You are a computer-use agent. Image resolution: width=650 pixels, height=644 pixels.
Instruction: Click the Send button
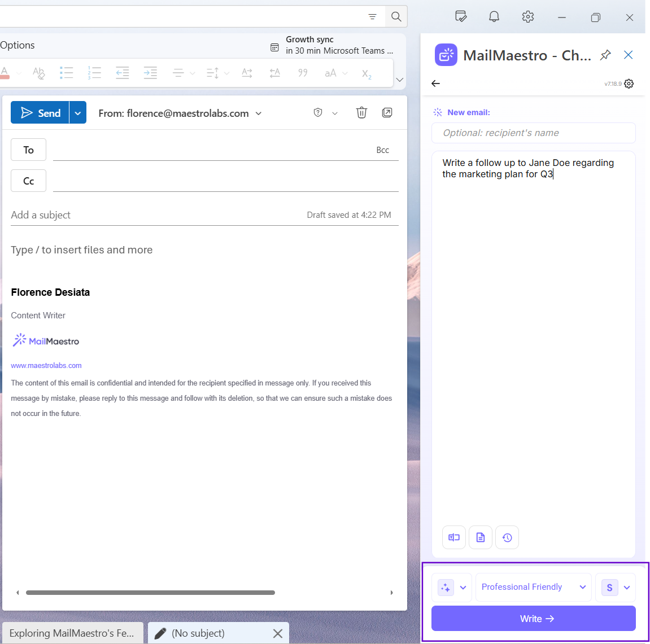[40, 113]
